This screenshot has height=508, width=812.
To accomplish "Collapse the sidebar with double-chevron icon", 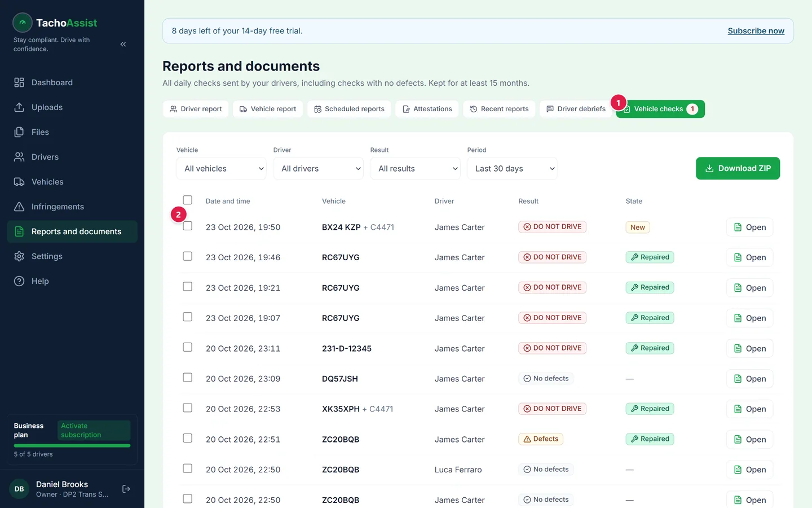I will pyautogui.click(x=123, y=44).
